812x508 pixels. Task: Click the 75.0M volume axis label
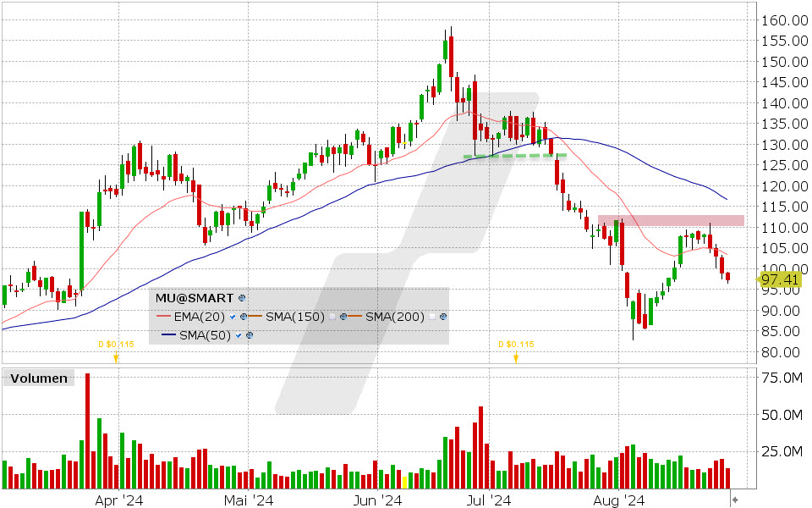click(782, 378)
